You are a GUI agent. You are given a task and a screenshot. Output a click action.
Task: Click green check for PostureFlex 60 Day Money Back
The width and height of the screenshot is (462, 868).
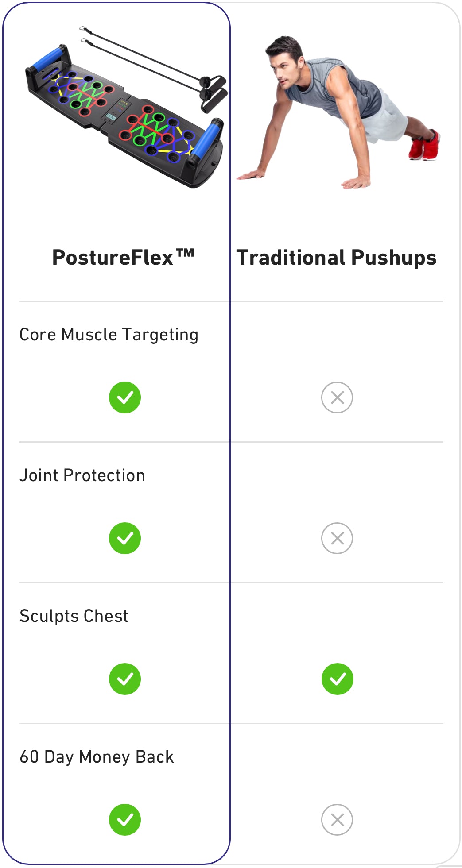pyautogui.click(x=125, y=820)
